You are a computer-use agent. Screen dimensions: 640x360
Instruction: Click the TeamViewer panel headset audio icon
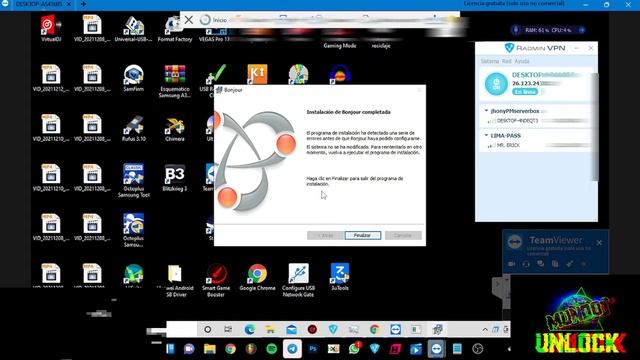[x=526, y=264]
